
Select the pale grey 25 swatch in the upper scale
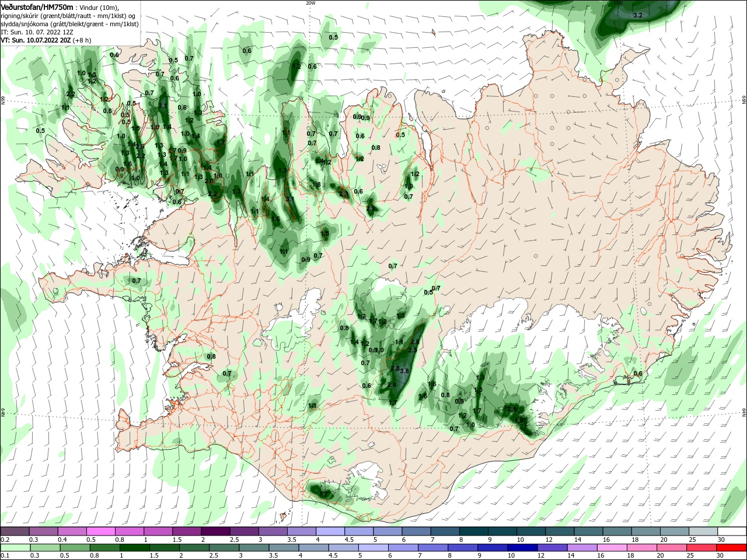(x=703, y=531)
